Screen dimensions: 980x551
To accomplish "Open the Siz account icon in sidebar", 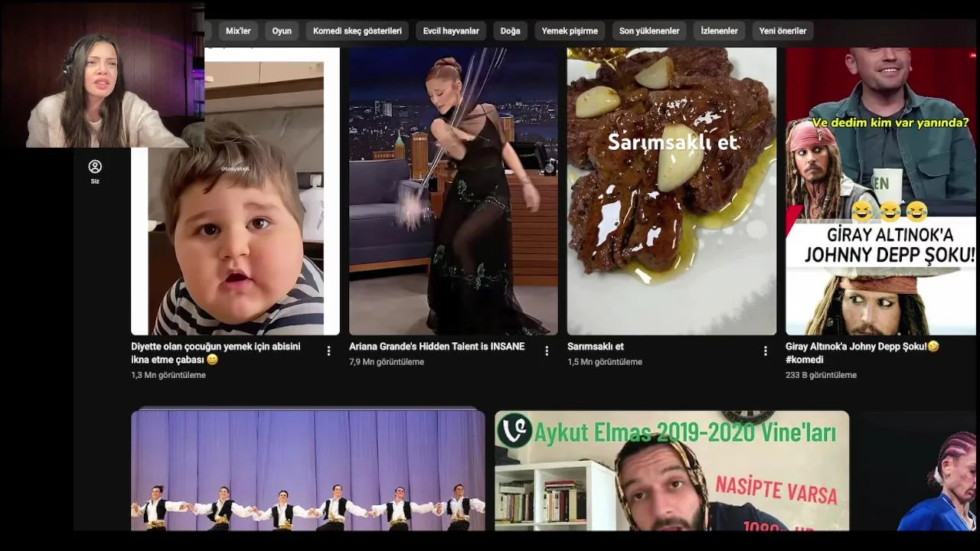I will 95,171.
